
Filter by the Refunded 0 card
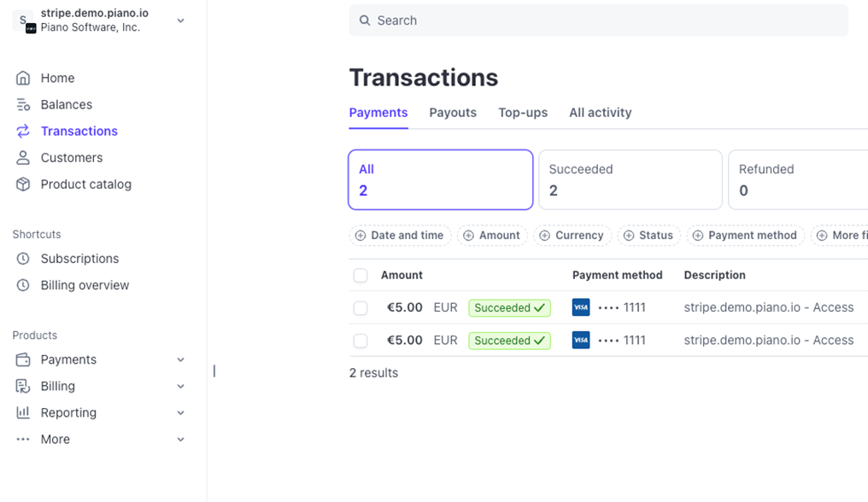798,180
